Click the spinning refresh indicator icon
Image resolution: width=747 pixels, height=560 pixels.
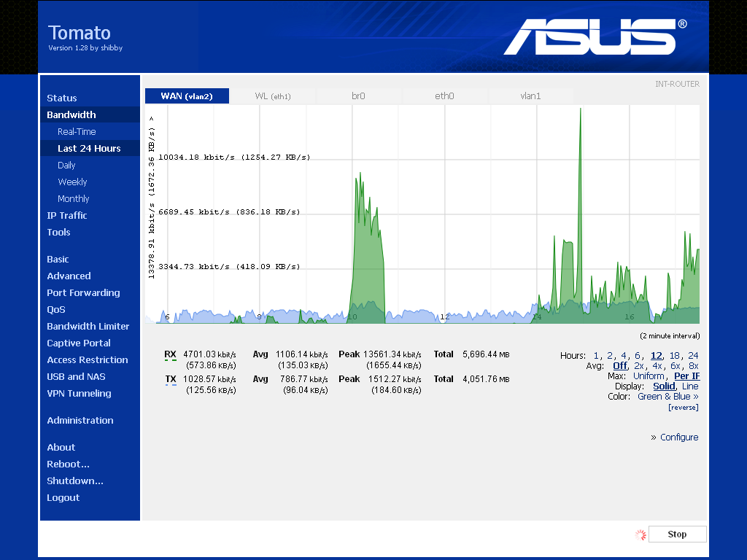point(640,534)
